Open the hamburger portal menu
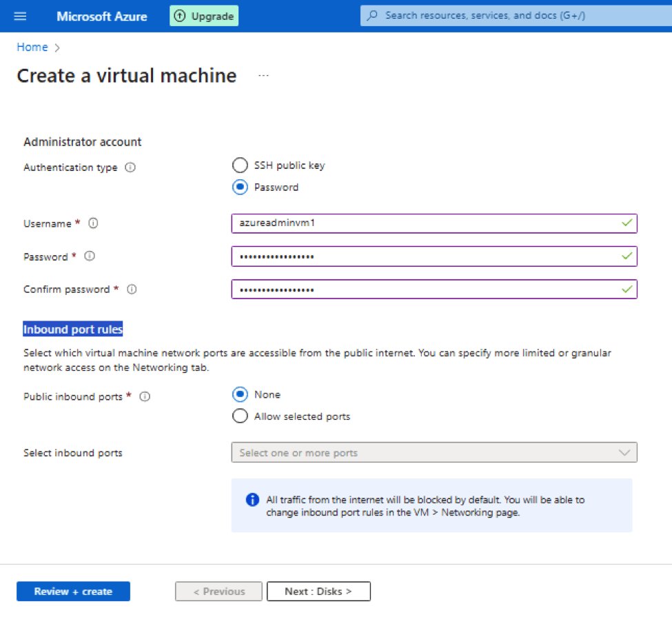This screenshot has height=619, width=672. point(19,16)
